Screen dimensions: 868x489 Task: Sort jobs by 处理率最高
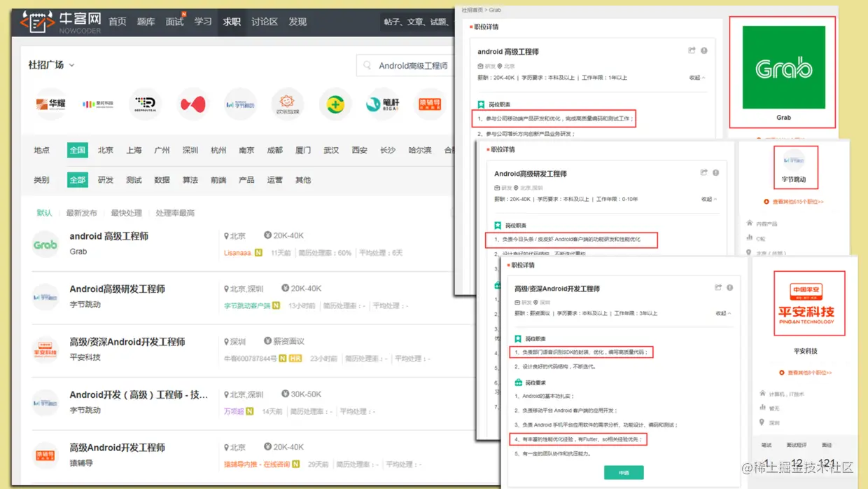175,213
